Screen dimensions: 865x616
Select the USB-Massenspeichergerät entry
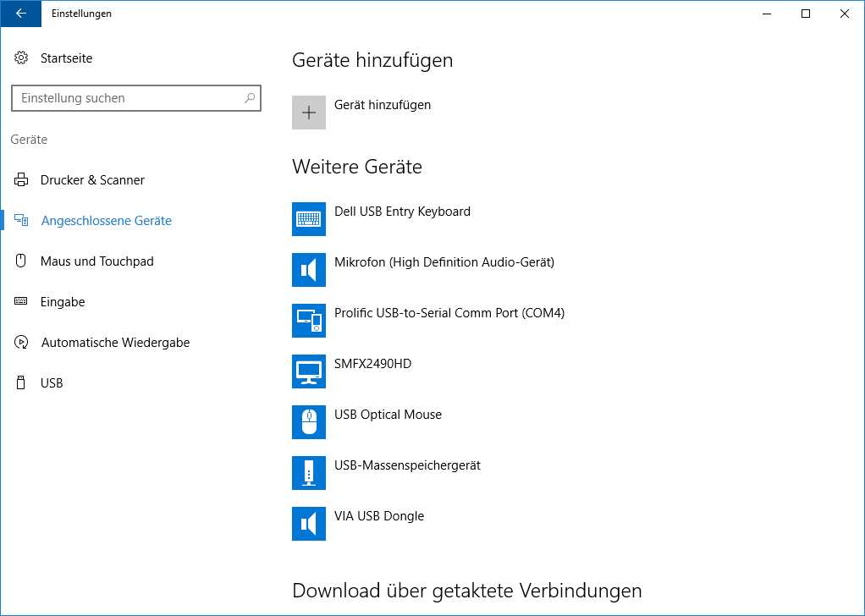[407, 465]
